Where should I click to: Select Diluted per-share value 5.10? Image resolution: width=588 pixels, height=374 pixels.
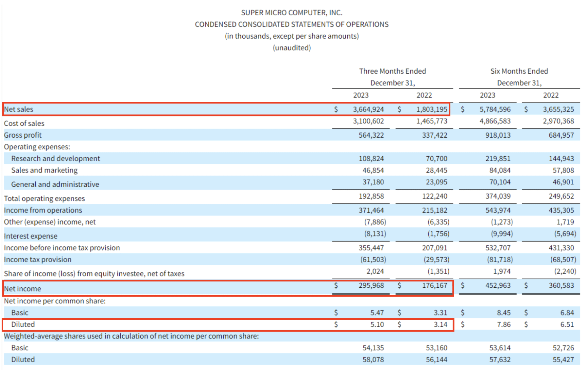(377, 324)
